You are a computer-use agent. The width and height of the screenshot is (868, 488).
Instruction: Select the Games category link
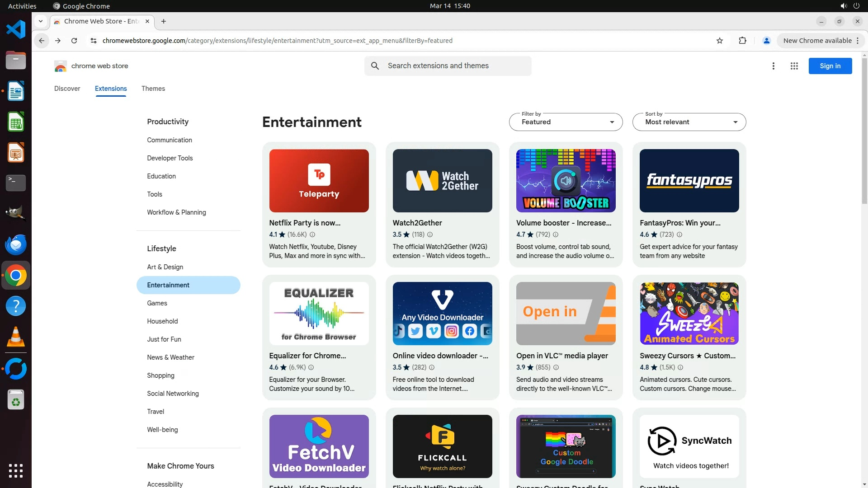(x=157, y=303)
